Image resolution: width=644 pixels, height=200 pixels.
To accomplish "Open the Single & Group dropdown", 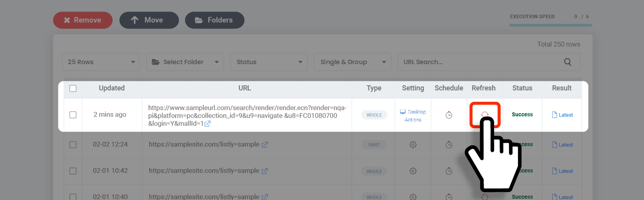I will tap(352, 62).
